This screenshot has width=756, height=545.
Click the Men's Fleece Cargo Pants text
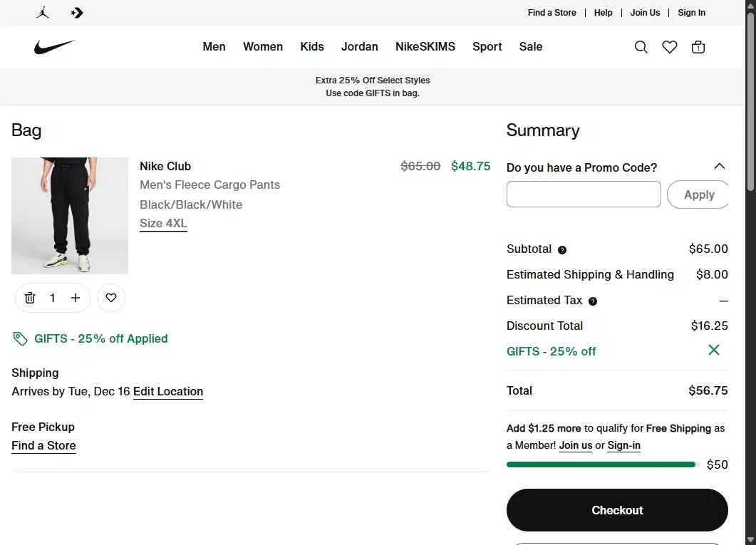(x=209, y=185)
